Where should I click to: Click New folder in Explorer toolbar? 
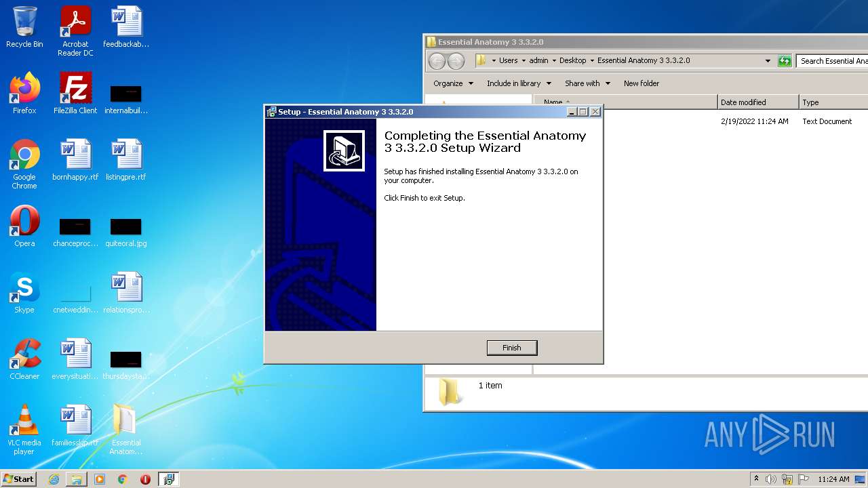pyautogui.click(x=642, y=83)
